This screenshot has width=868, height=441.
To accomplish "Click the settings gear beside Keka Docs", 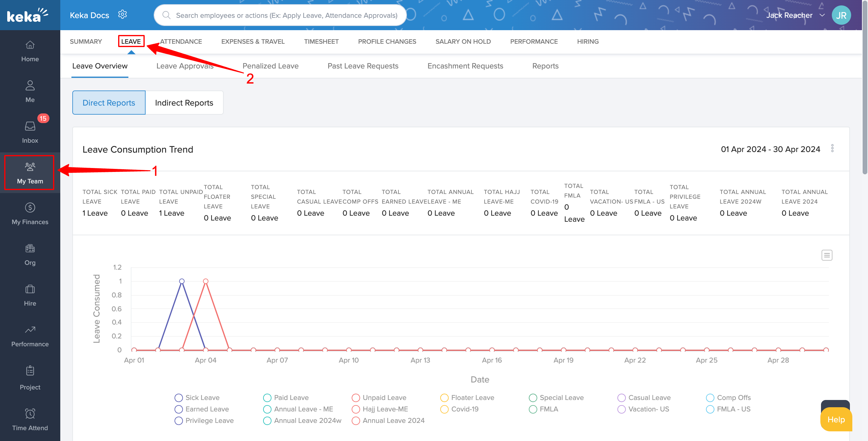I will (x=122, y=14).
